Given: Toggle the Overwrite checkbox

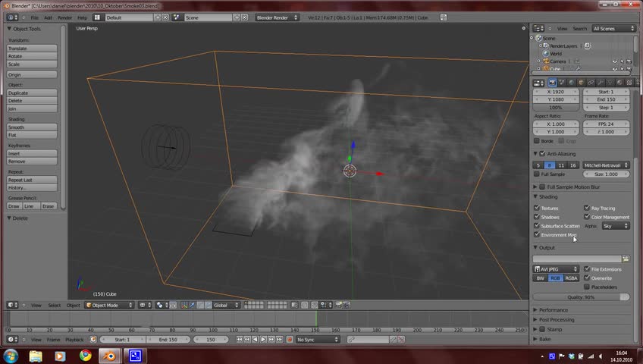Looking at the screenshot, I should 587,278.
